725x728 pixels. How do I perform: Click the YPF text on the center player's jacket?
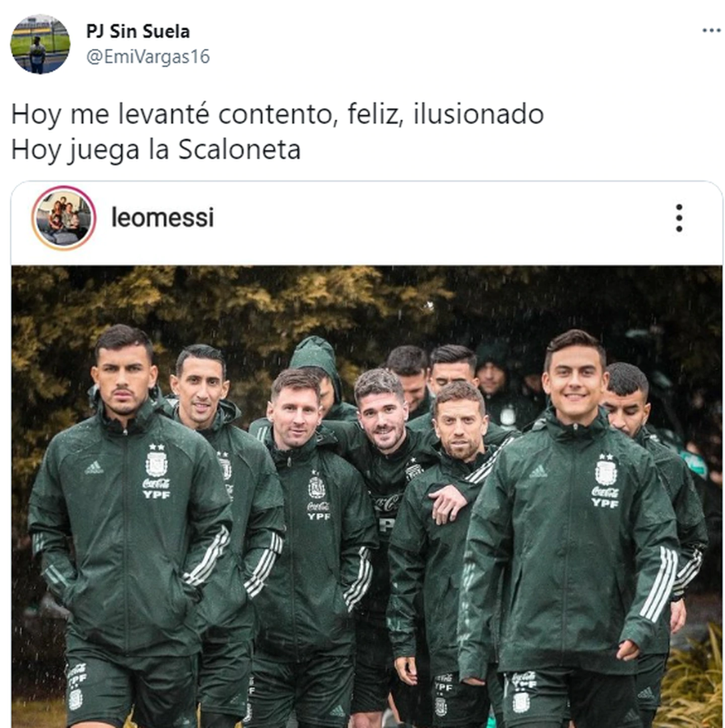point(319,516)
